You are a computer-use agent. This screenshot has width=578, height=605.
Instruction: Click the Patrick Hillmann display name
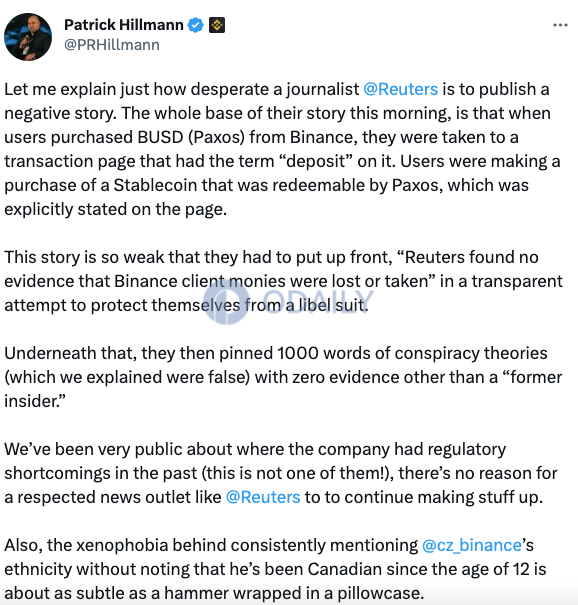123,25
